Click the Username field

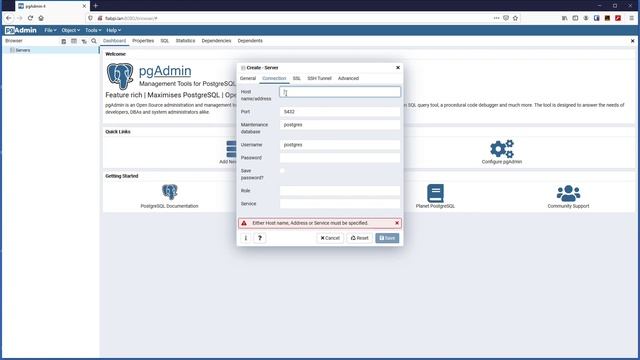click(340, 145)
